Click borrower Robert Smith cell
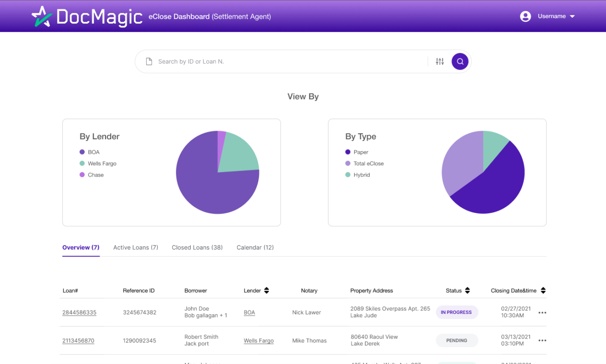606x364 pixels. (x=201, y=340)
